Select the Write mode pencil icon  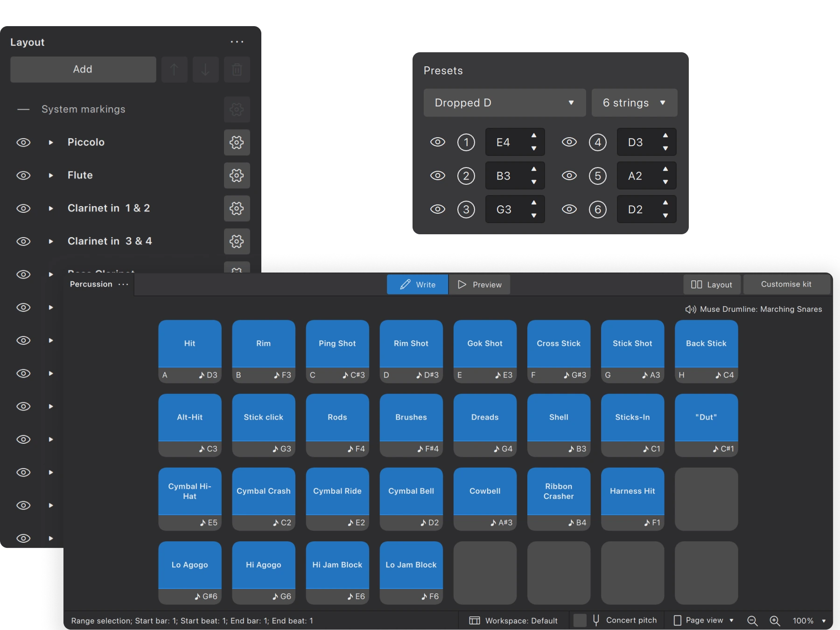pos(405,285)
